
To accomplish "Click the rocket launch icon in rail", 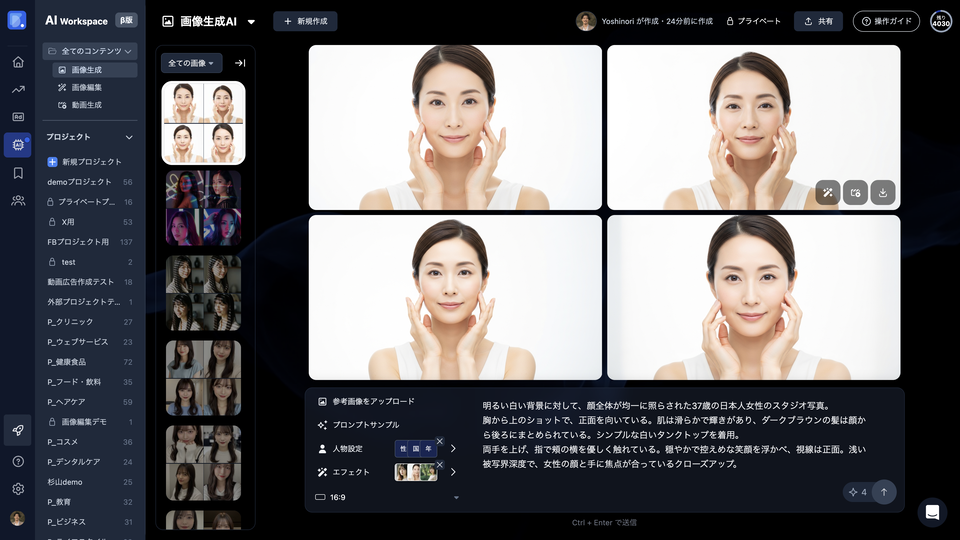I will [18, 430].
